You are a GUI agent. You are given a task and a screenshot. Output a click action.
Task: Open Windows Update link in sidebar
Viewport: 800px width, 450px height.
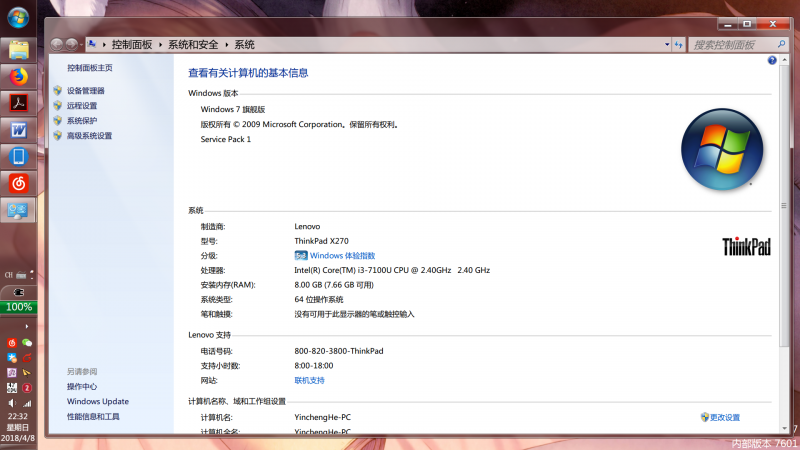pos(98,402)
